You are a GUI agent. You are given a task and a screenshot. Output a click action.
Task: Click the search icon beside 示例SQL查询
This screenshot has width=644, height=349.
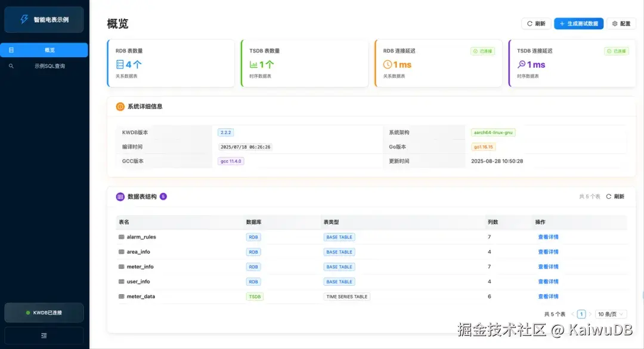[x=11, y=66]
